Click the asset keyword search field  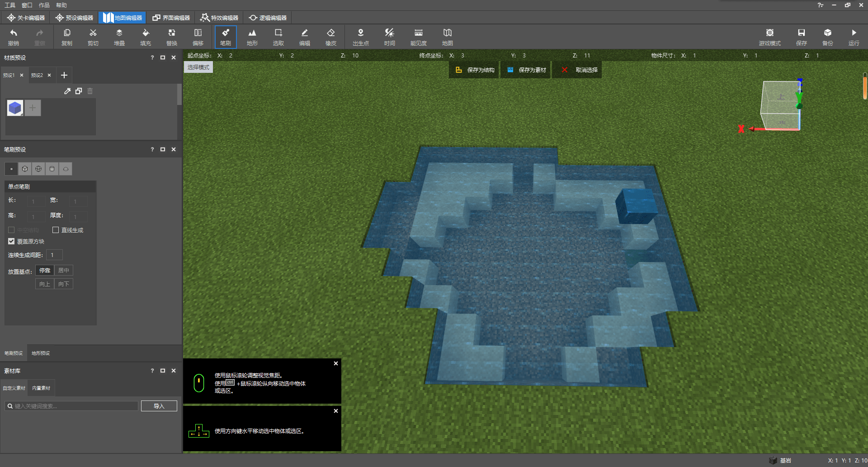[71, 406]
